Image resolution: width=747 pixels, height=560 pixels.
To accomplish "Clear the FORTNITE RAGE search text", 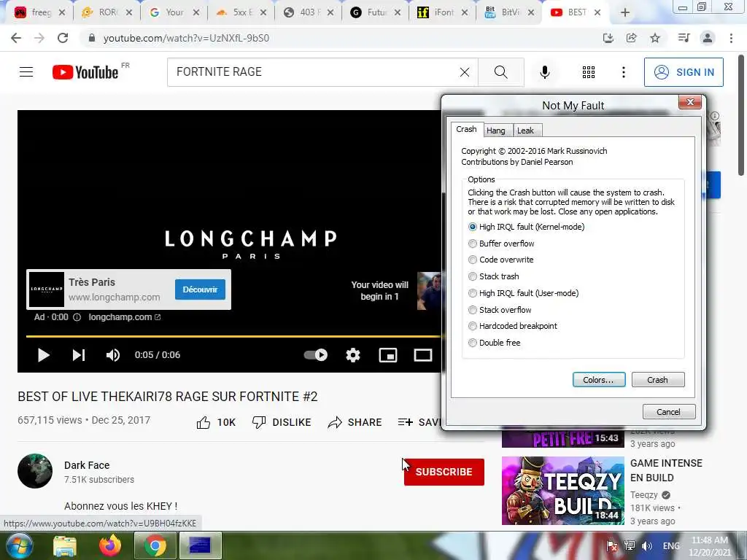I will tap(465, 72).
